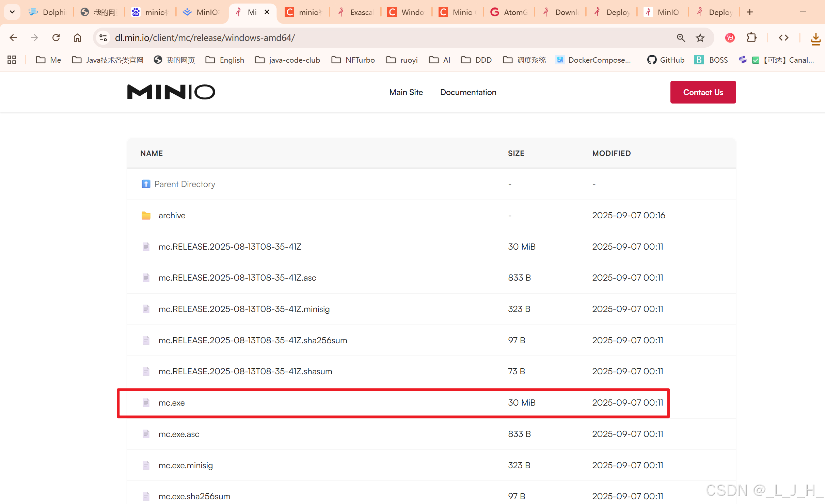The image size is (825, 504).
Task: Click the home page icon
Action: (x=77, y=37)
